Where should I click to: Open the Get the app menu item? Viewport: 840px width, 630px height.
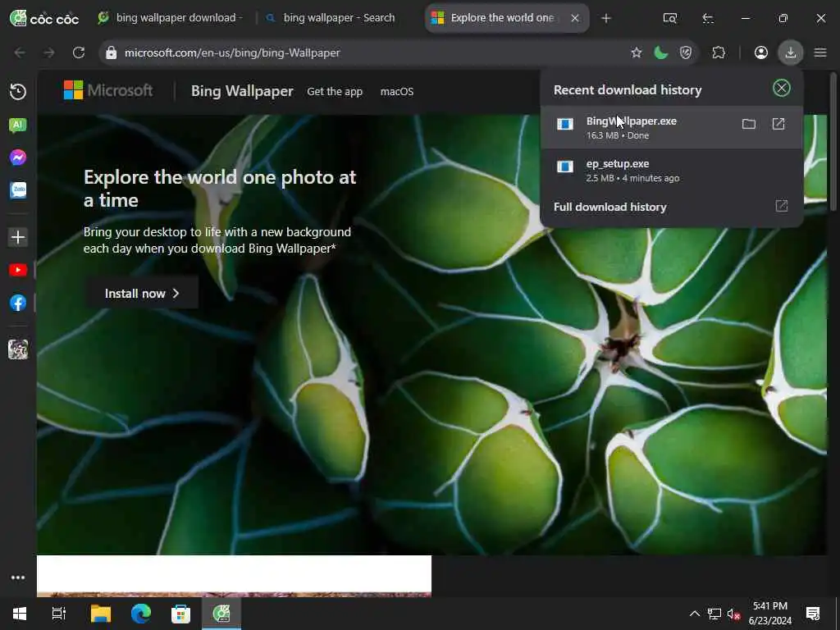pyautogui.click(x=335, y=92)
